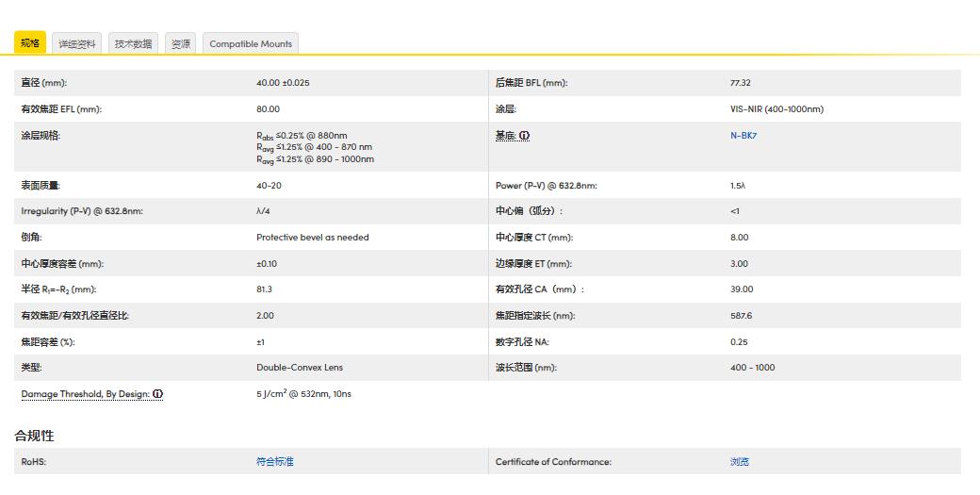Click the info icon next to 基底
The width and height of the screenshot is (980, 495).
click(525, 136)
